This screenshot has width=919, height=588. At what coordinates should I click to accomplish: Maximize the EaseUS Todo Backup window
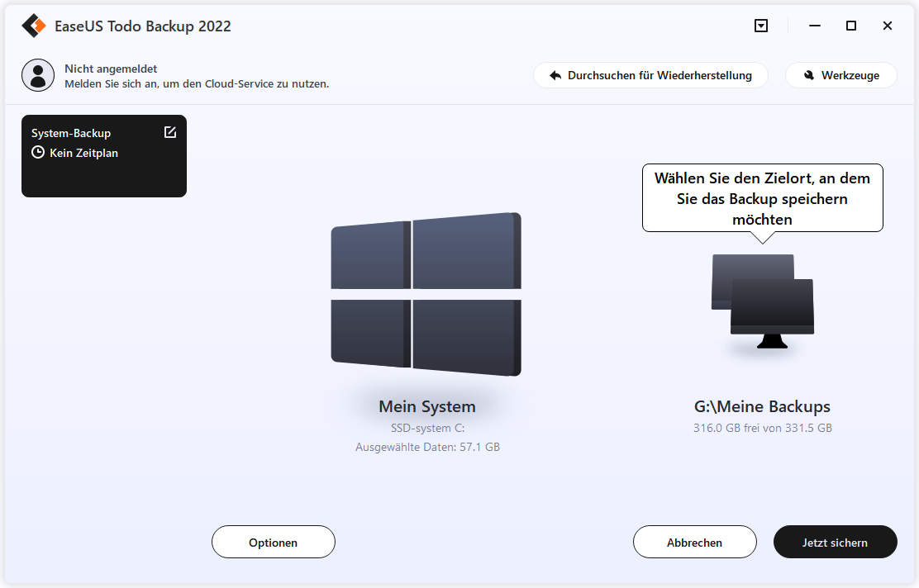click(x=851, y=26)
